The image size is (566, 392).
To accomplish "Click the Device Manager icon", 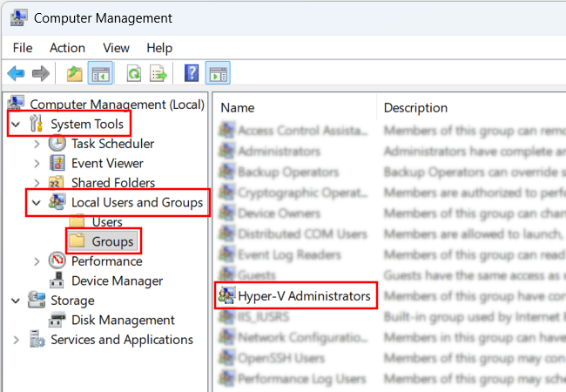I will tap(57, 280).
